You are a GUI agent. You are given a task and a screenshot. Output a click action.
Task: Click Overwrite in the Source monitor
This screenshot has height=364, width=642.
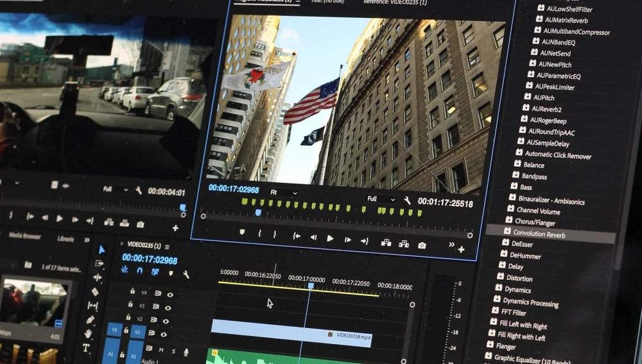point(125,223)
